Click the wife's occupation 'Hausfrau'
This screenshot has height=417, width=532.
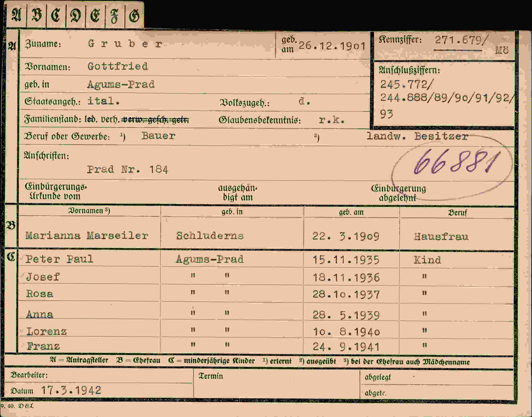coord(441,237)
